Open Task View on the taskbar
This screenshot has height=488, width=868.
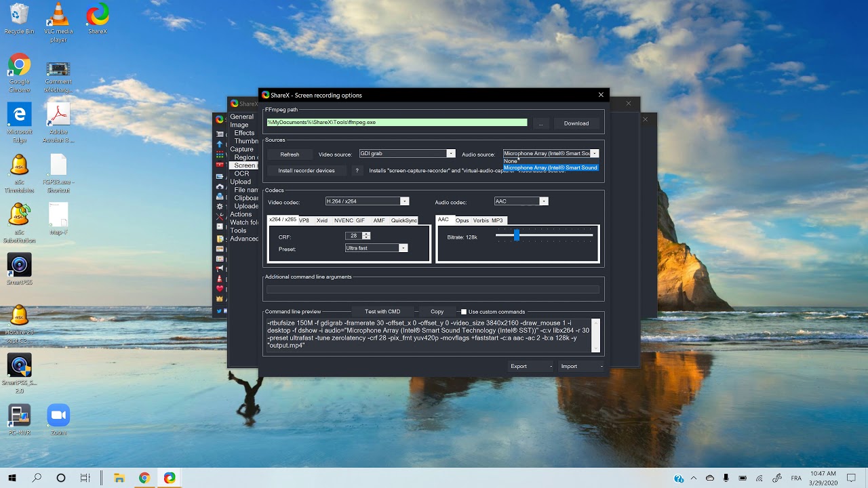(x=85, y=478)
